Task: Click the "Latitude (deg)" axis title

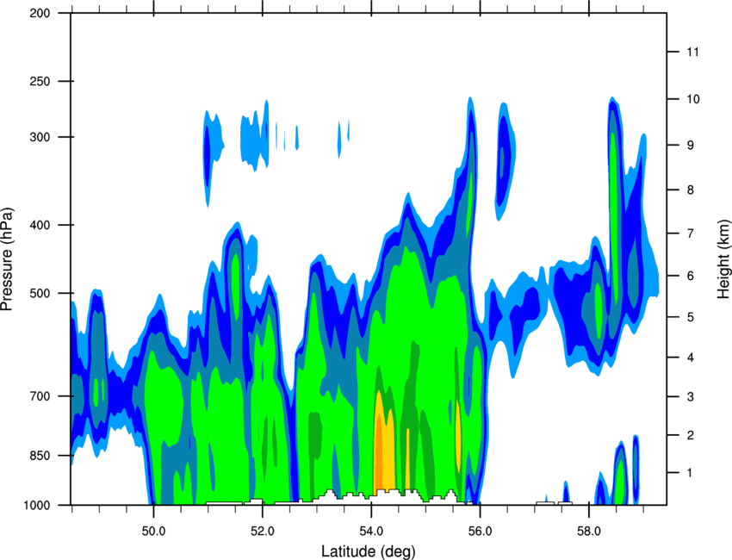Action: [368, 551]
